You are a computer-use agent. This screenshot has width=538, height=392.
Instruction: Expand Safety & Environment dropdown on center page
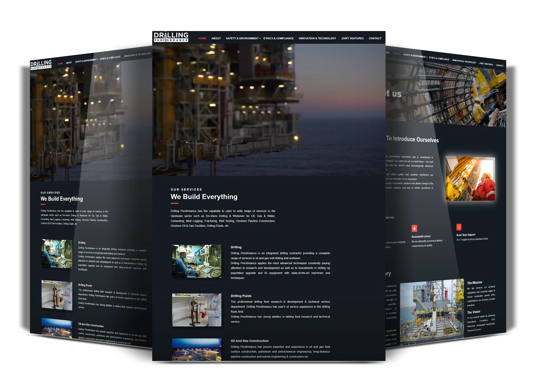(260, 39)
